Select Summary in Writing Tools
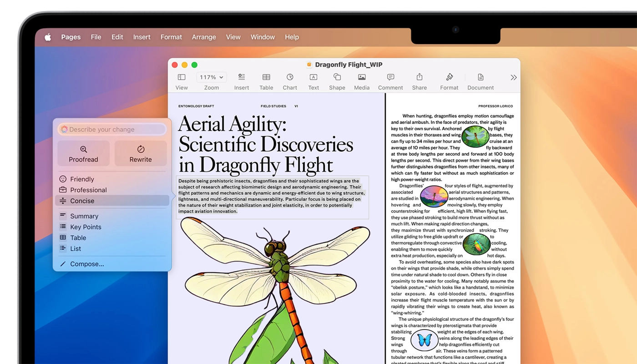 (x=112, y=216)
